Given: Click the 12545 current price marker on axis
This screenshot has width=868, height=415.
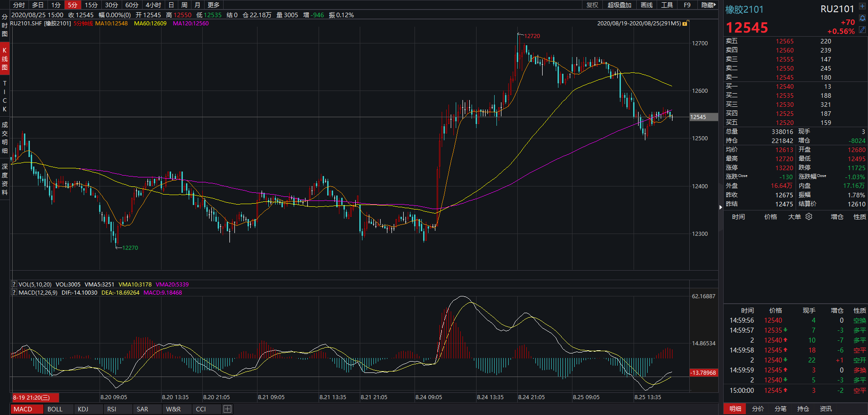Looking at the screenshot, I should point(703,117).
